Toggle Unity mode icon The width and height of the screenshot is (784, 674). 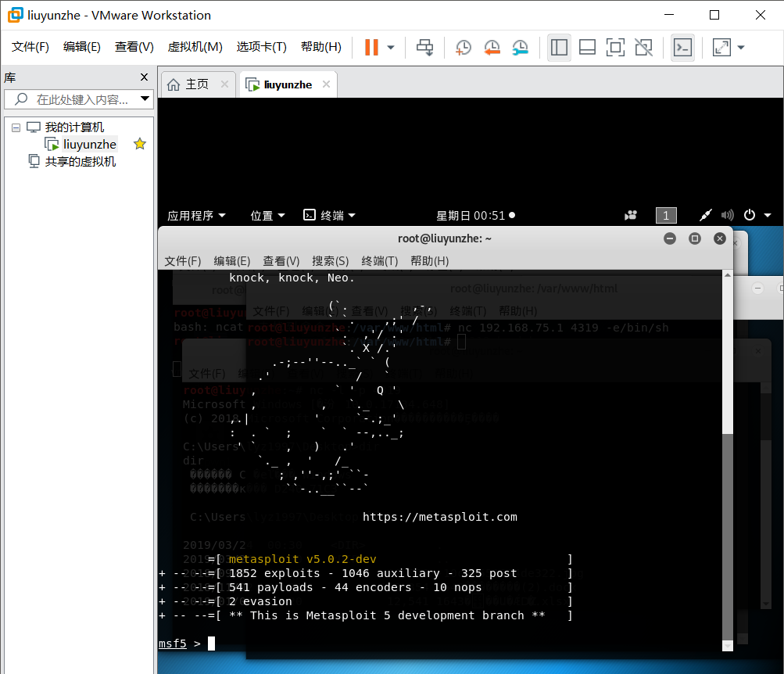point(643,48)
